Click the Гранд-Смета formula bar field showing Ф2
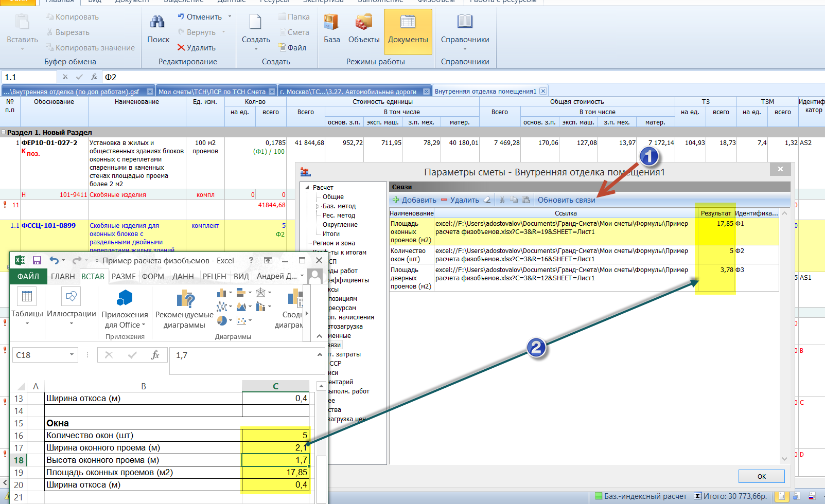Screen dimensions: 825x504 coord(463,77)
